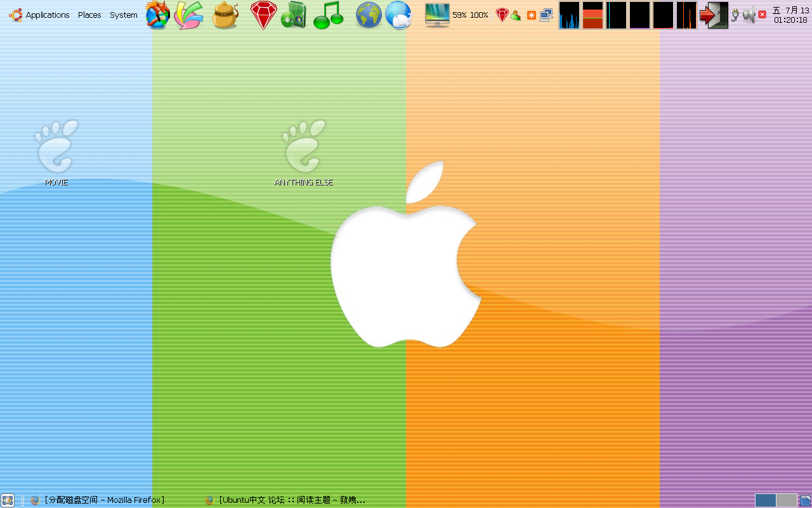The width and height of the screenshot is (812, 508).
Task: Open the green user tray icon
Action: pos(516,15)
